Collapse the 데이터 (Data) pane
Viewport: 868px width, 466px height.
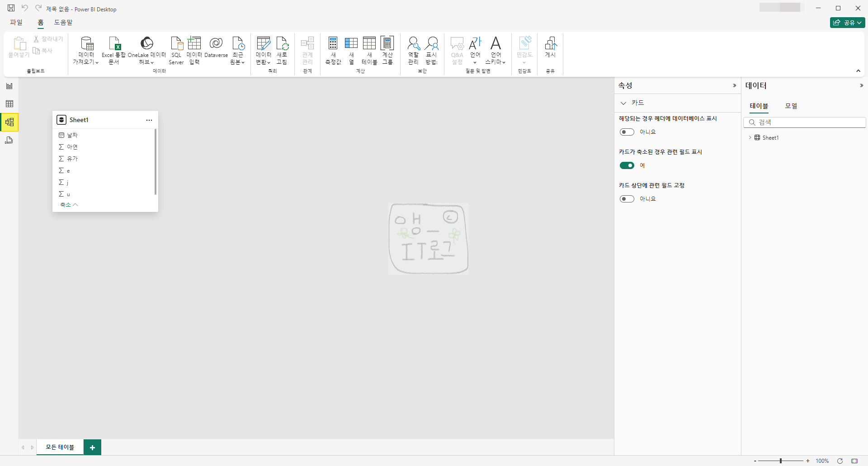coord(861,85)
